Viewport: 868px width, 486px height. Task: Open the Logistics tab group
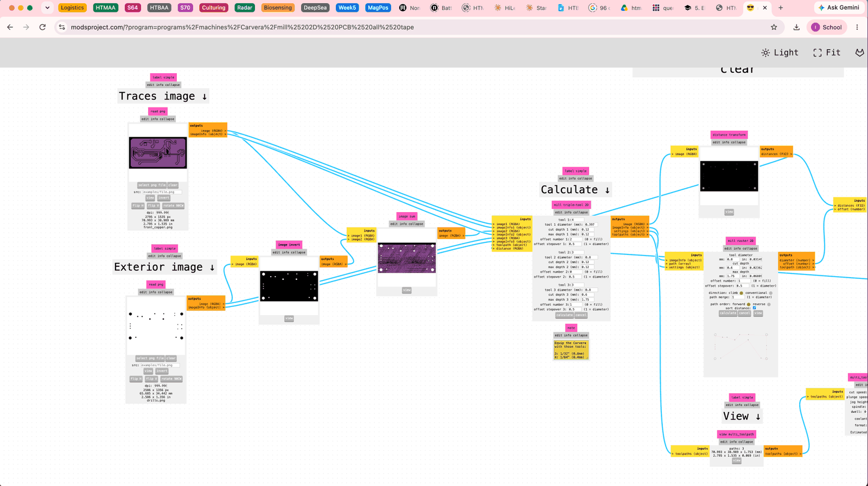[72, 8]
